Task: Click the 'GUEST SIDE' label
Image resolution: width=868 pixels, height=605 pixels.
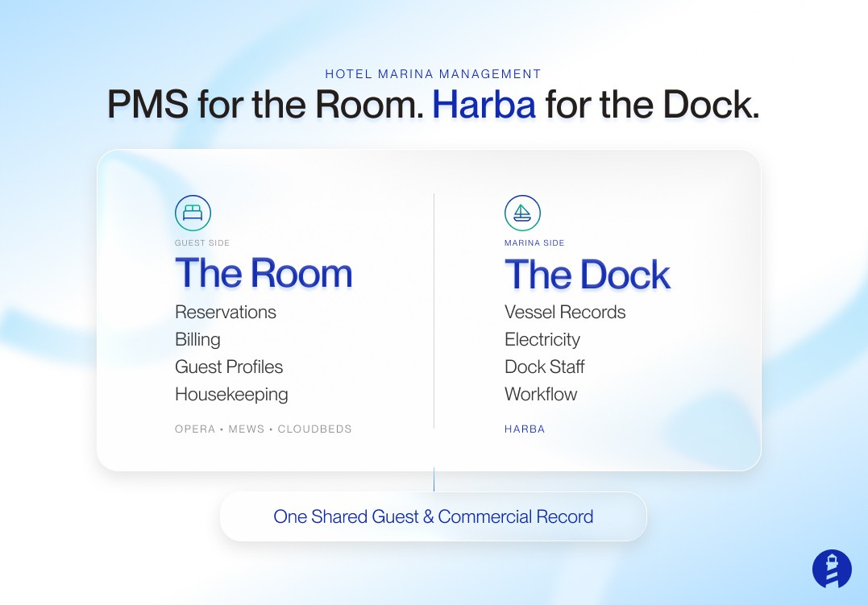Action: (202, 243)
